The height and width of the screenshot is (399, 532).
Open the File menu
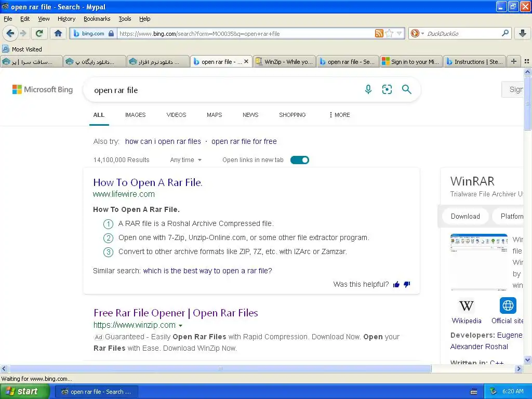coord(8,19)
